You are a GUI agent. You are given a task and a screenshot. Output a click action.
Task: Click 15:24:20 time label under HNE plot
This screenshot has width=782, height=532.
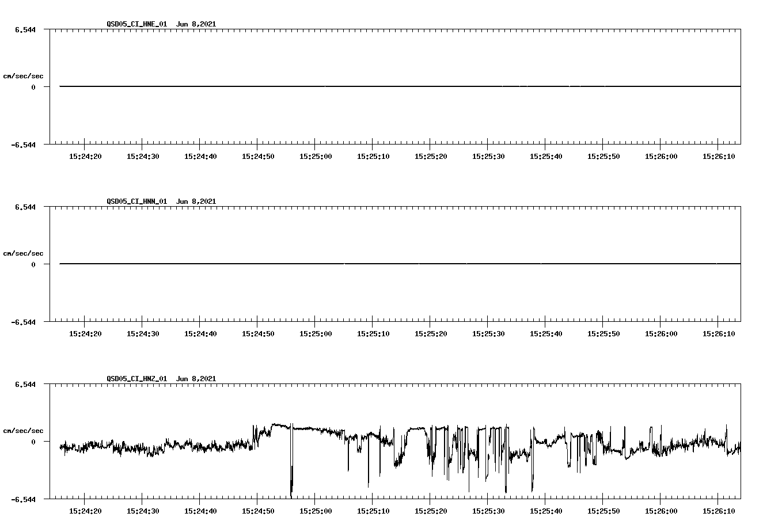pos(85,157)
